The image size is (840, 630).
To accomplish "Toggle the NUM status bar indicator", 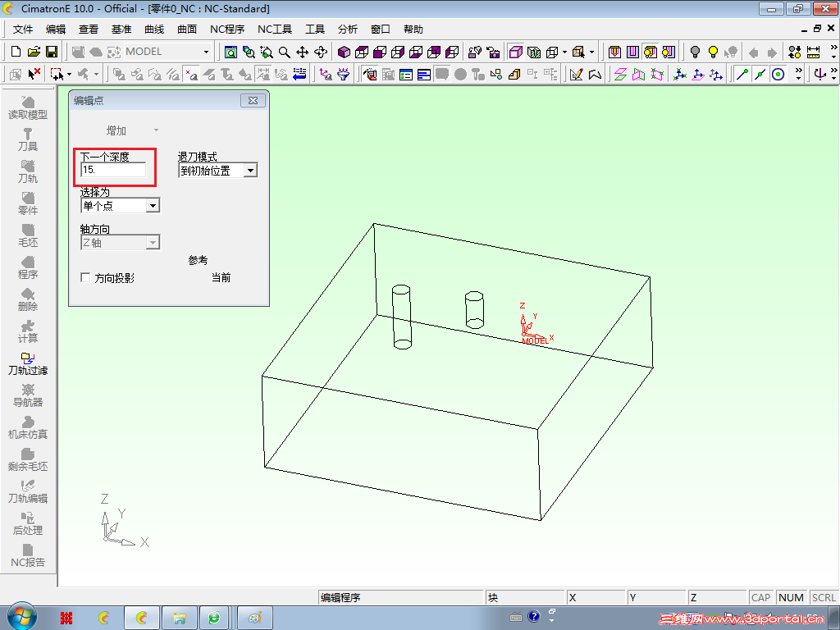I will coord(792,597).
